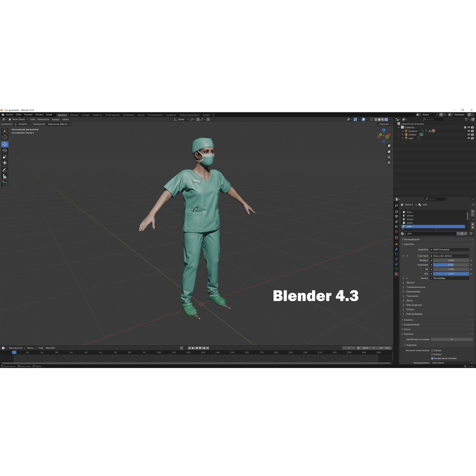This screenshot has width=476, height=476.
Task: Hide Light in viewport via eye icon
Action: pos(469,138)
